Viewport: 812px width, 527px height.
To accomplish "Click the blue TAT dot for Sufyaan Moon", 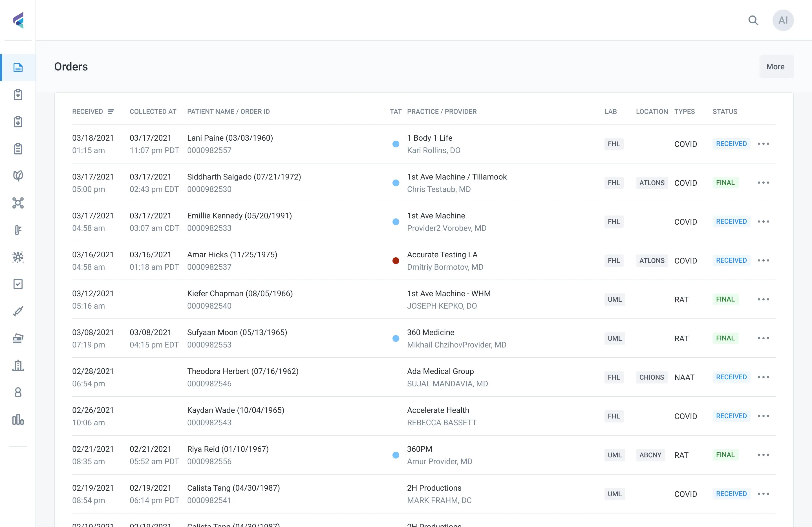I will coord(396,338).
